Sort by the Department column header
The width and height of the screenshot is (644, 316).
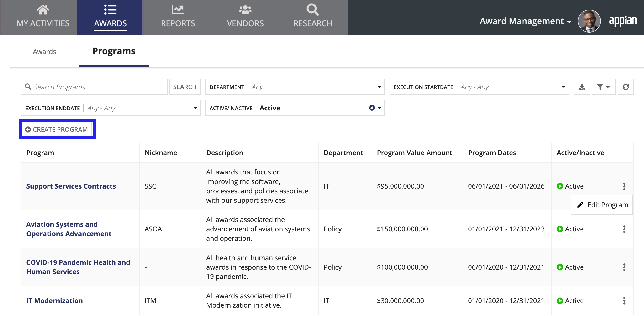(x=343, y=153)
